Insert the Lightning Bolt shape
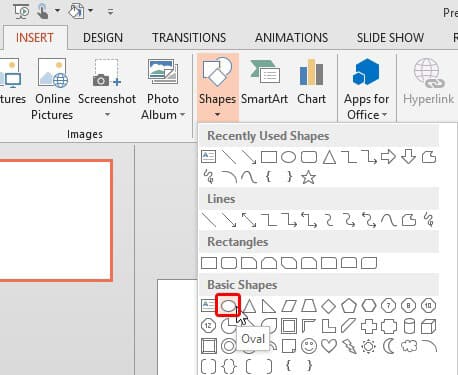This screenshot has height=375, width=458. click(x=349, y=347)
